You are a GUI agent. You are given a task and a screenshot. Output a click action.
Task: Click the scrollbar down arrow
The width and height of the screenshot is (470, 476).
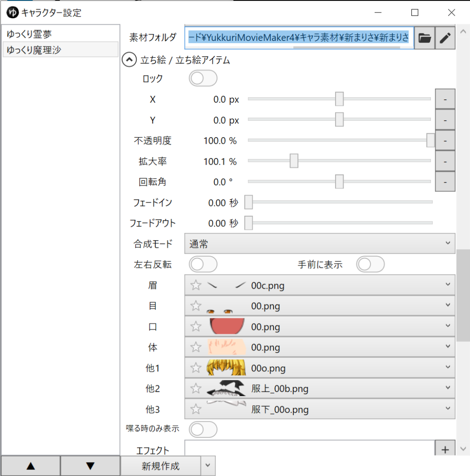(x=463, y=449)
